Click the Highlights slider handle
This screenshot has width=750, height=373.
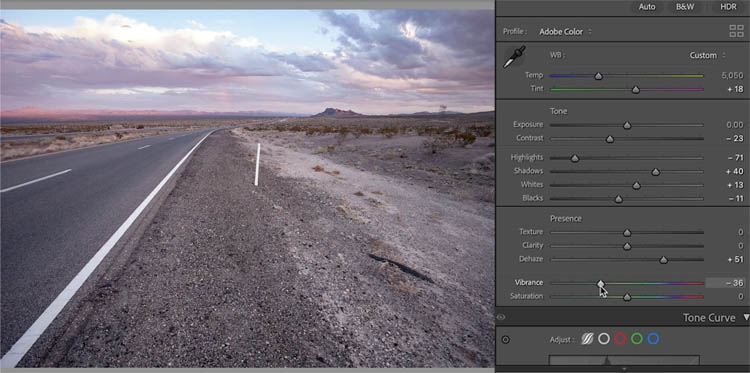575,158
